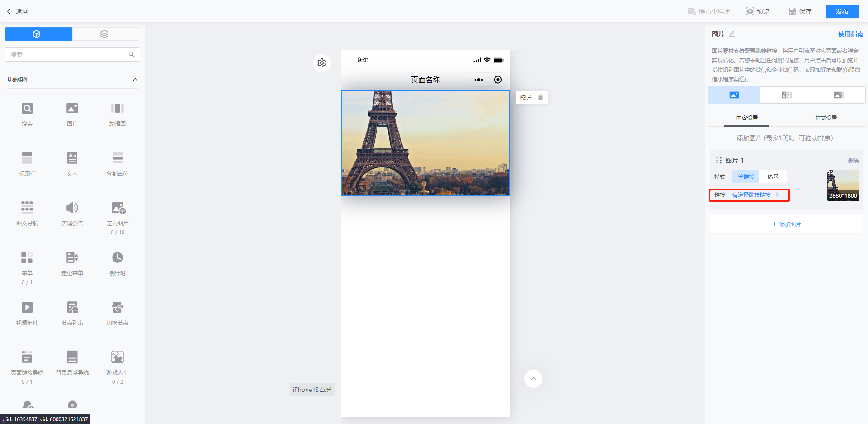
Task: Click the iPhone13首屏 label
Action: 312,390
